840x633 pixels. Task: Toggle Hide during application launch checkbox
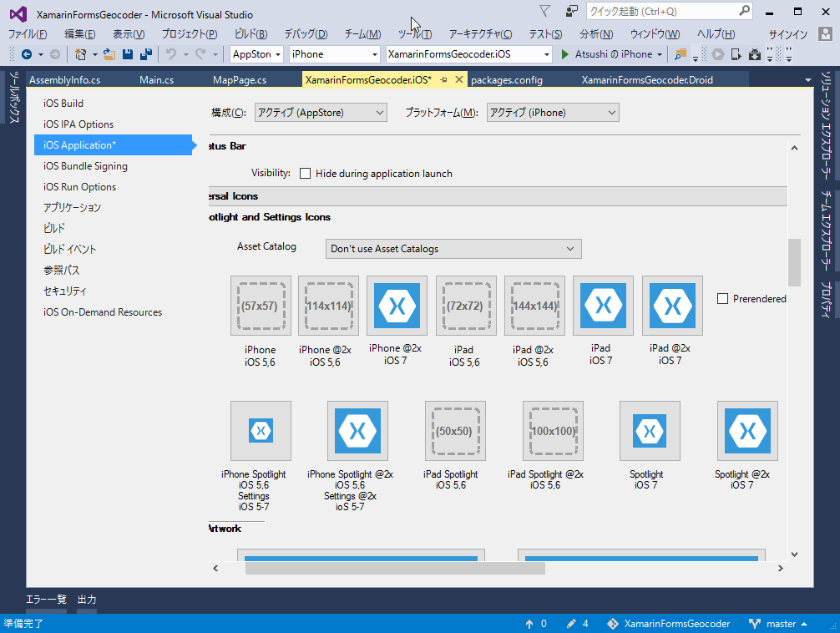click(x=305, y=174)
